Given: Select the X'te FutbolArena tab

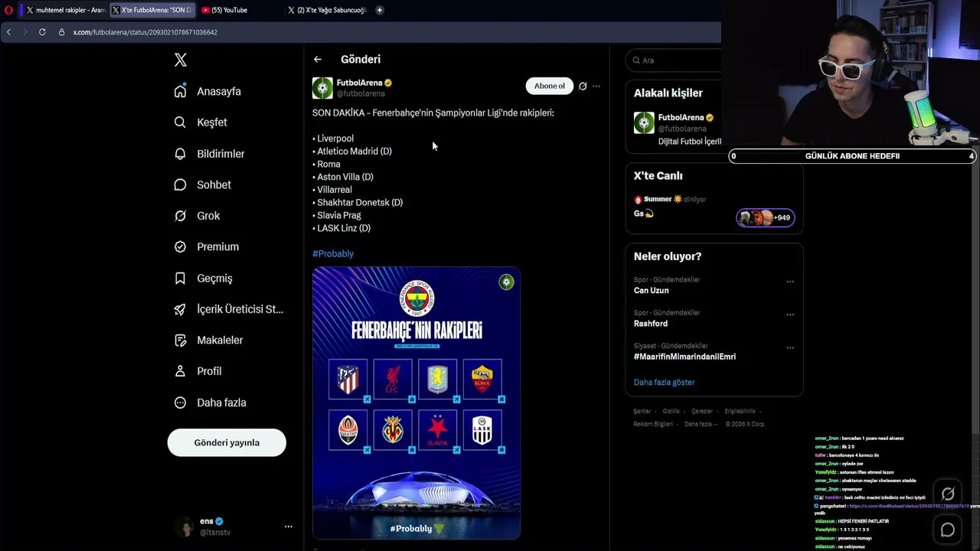Looking at the screenshot, I should pos(152,10).
